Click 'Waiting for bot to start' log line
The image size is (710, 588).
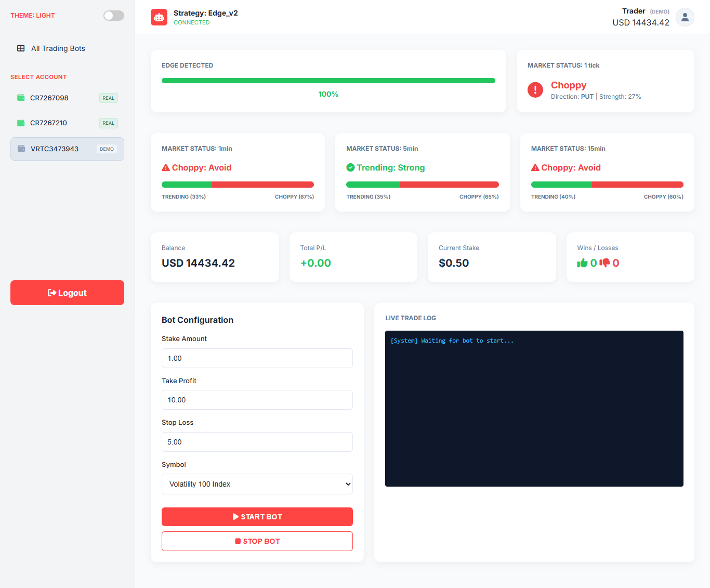[x=452, y=341]
